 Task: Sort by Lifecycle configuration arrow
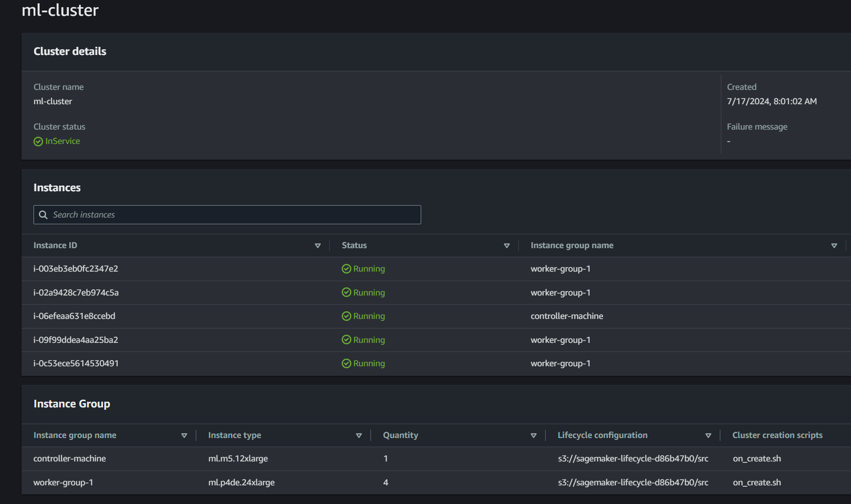click(x=708, y=436)
